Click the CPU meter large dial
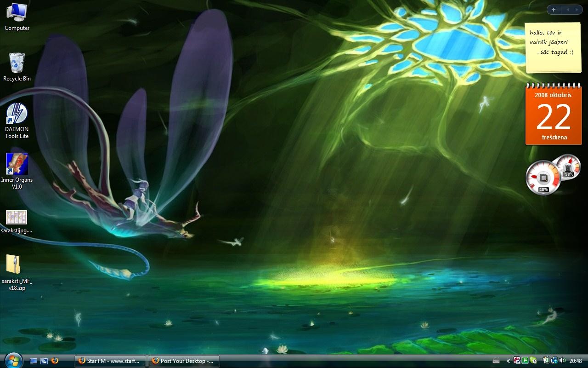This screenshot has height=368, width=588. pos(543,178)
